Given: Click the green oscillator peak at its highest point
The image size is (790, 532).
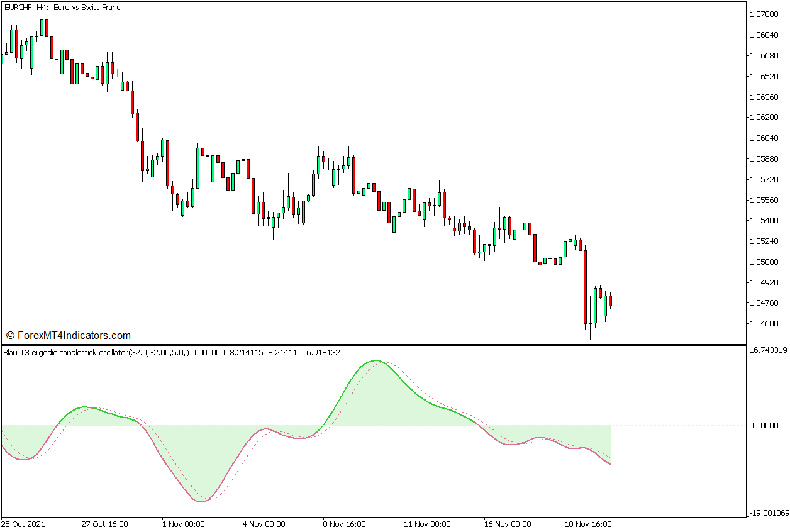Looking at the screenshot, I should 377,360.
